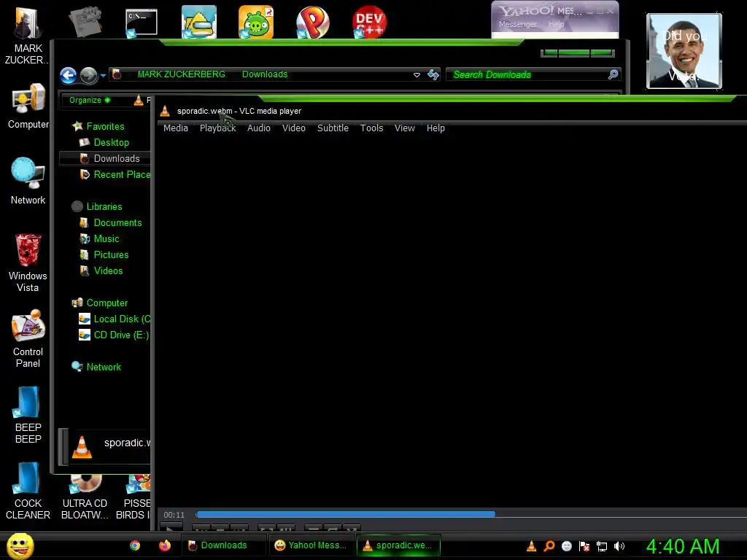
Task: Seek within the VLC playback progress bar
Action: pos(471,514)
